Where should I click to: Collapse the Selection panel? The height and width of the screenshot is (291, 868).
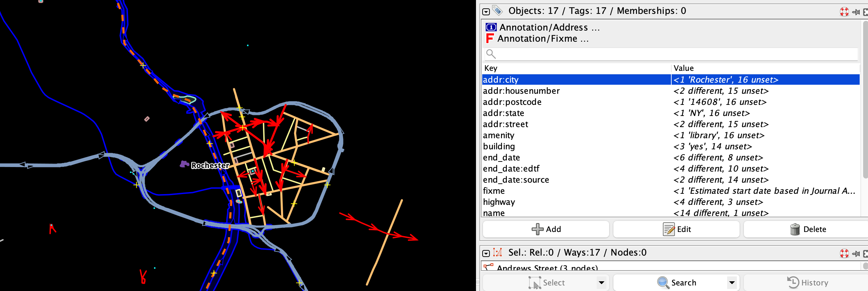tap(486, 253)
